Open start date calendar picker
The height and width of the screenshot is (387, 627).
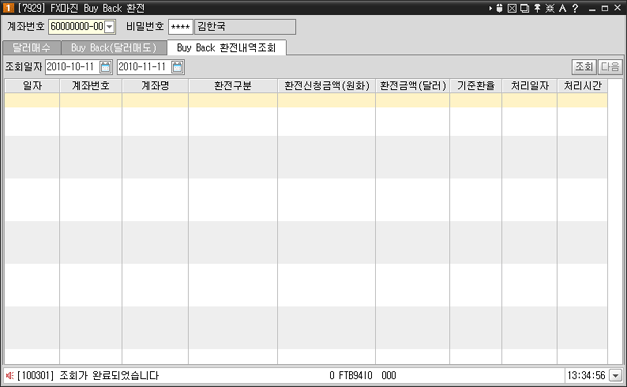click(x=106, y=67)
